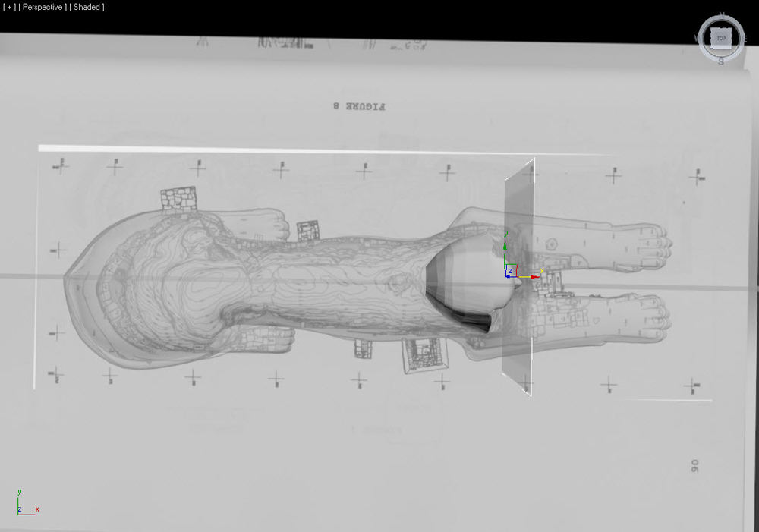This screenshot has width=759, height=532.
Task: Open the Shaded display mode menu
Action: pyautogui.click(x=87, y=8)
